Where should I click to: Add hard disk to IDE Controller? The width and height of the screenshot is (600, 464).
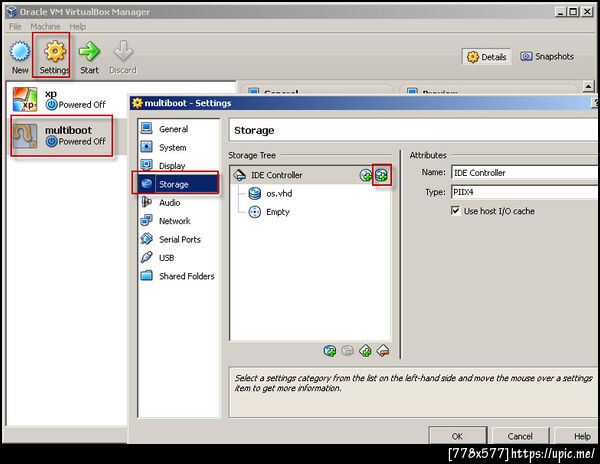tap(382, 175)
